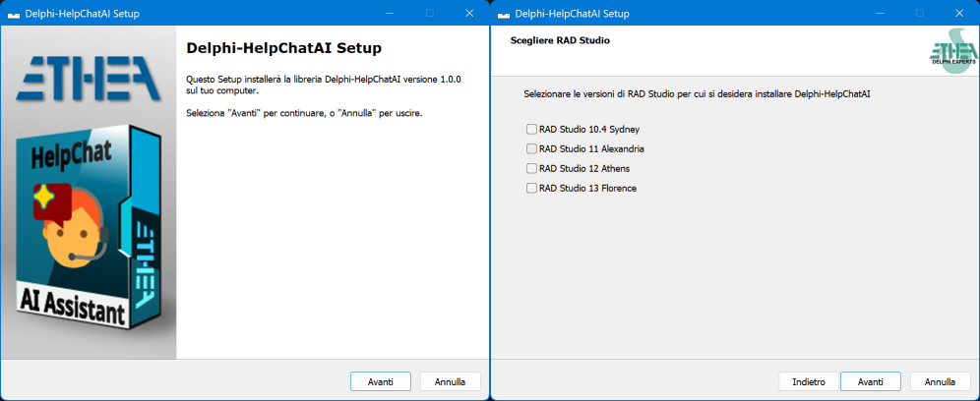Click Annulla in the RAD Studio selection window
This screenshot has width=980, height=401.
(940, 381)
